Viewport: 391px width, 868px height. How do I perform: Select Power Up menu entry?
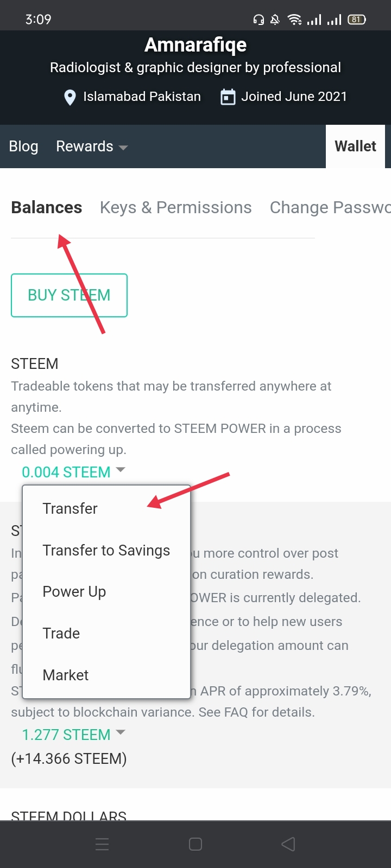74,591
